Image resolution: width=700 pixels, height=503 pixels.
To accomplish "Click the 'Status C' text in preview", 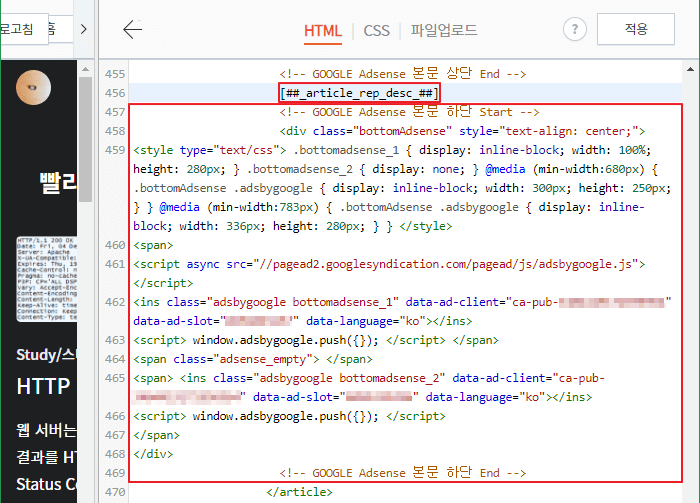I will [46, 484].
